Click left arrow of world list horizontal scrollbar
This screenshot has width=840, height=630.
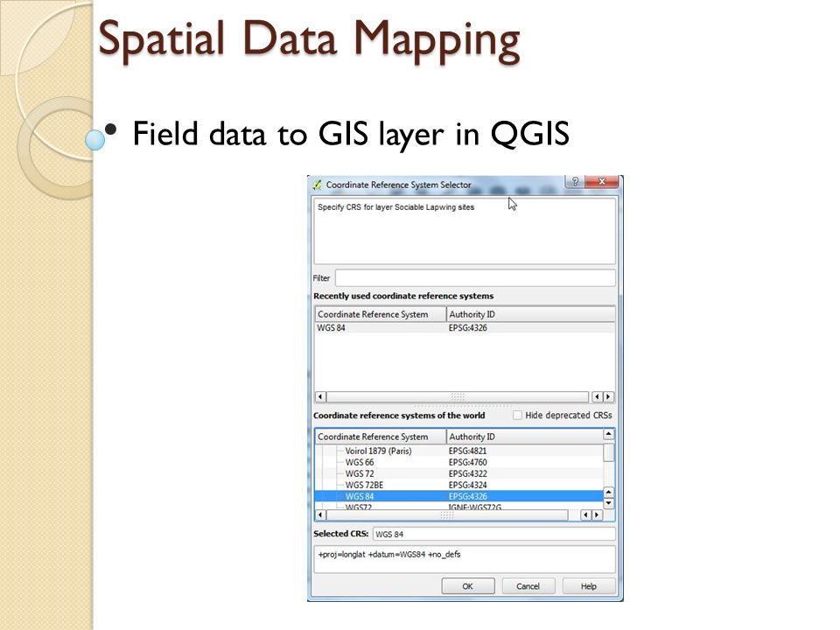[x=320, y=514]
